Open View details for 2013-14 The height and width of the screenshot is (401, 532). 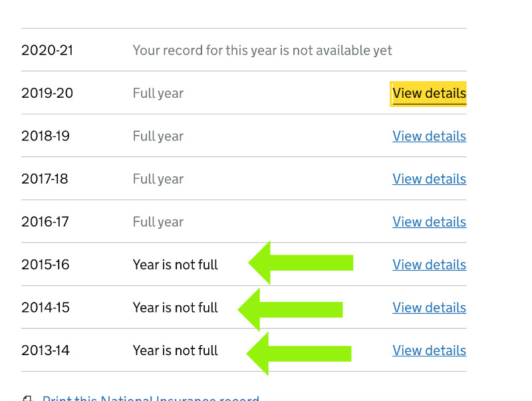click(x=429, y=350)
